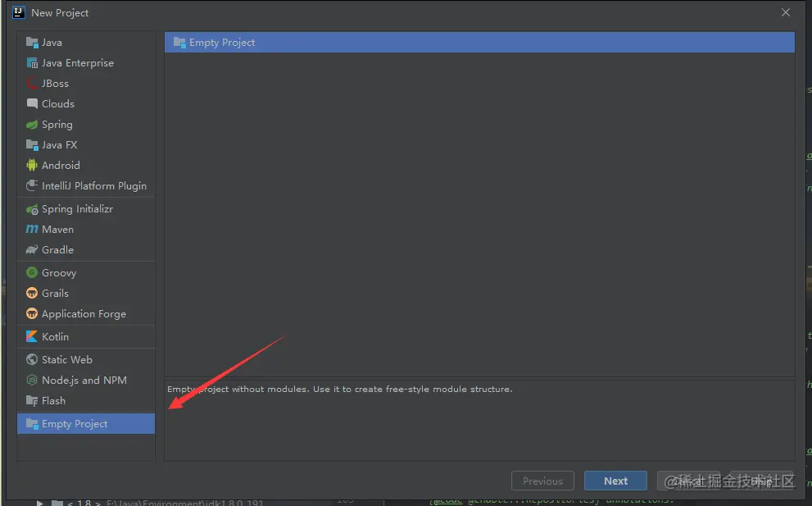812x506 pixels.
Task: Click the Empty Project sidebar folder icon
Action: click(x=32, y=423)
